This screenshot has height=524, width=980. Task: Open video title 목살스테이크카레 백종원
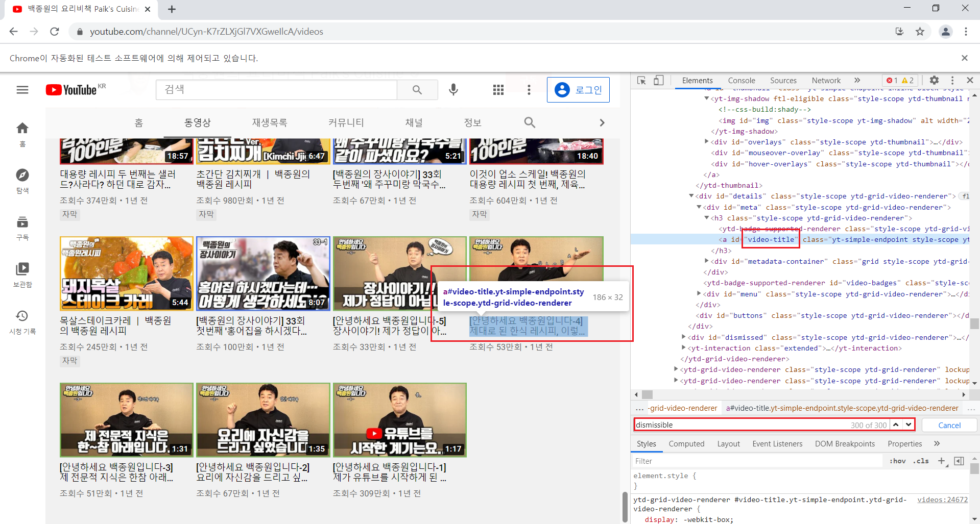[x=116, y=326]
